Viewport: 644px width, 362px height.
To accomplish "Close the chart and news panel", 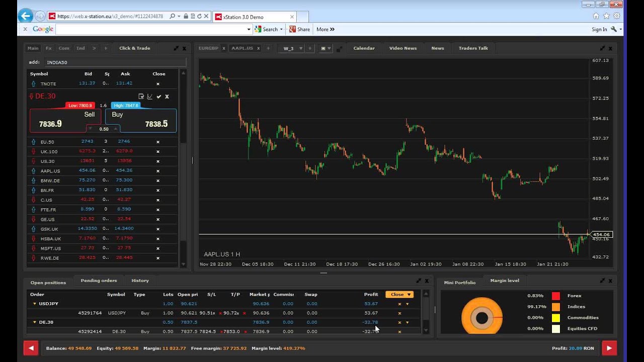I will click(611, 48).
